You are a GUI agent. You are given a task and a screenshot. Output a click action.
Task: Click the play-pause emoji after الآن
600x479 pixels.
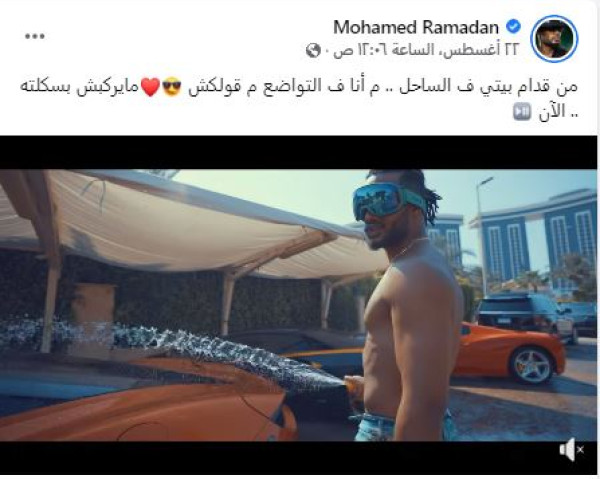point(522,112)
